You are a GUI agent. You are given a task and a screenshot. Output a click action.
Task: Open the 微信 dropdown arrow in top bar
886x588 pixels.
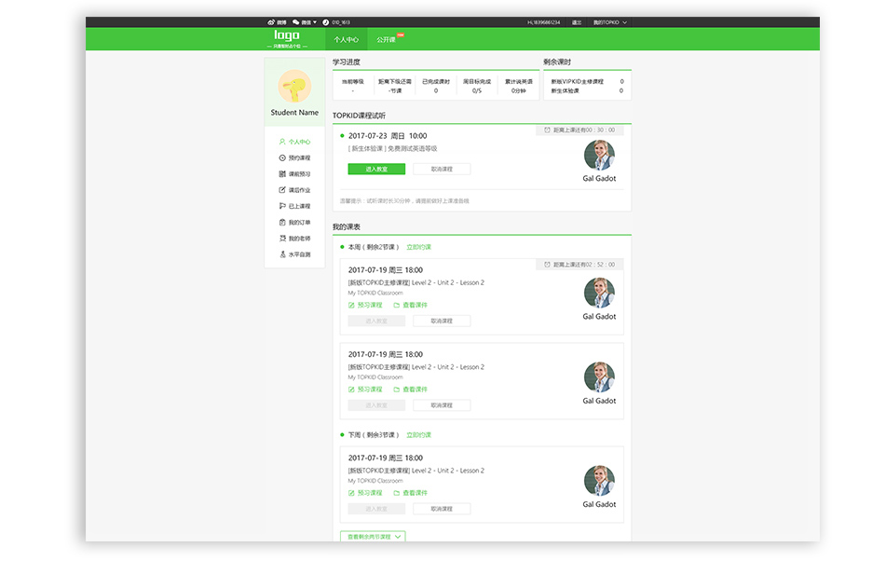315,22
